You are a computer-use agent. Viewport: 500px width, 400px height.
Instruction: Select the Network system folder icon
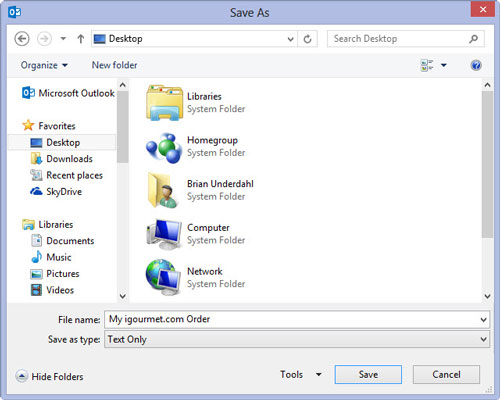(x=164, y=277)
